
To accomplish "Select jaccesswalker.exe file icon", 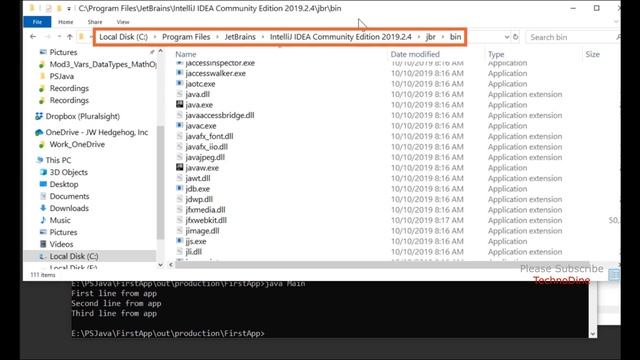I will pos(180,73).
